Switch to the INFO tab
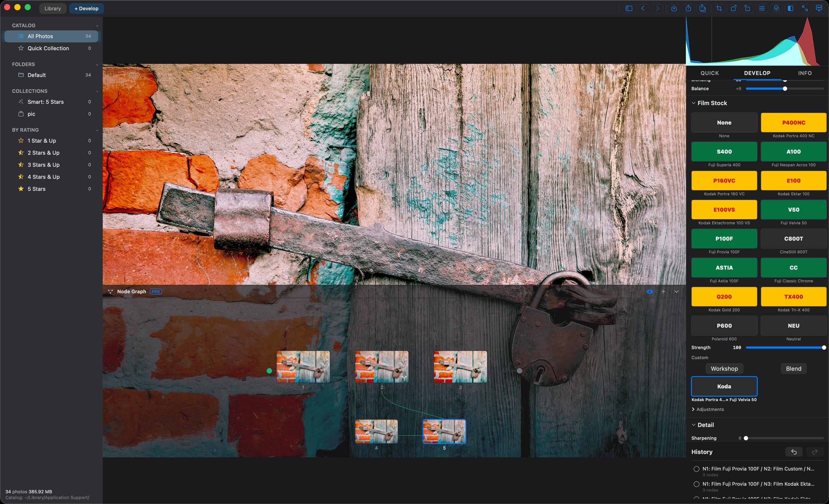829x504 pixels. click(x=805, y=73)
